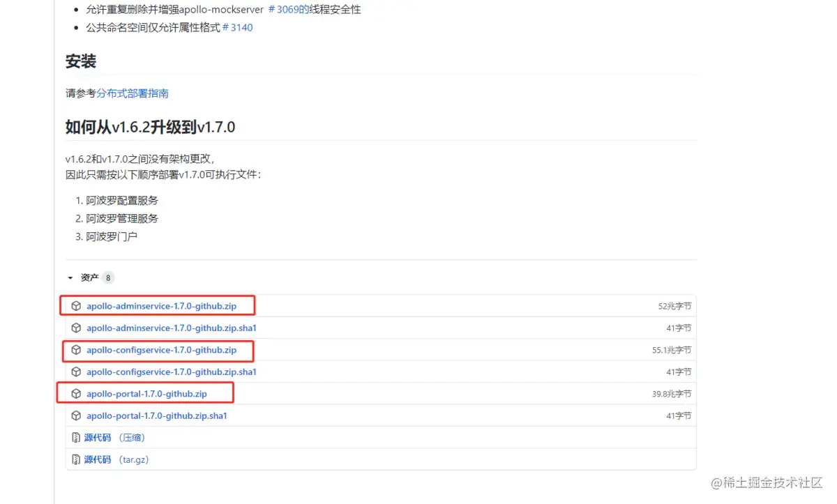Click the 资产 count badge 8
The image size is (837, 504).
(108, 278)
